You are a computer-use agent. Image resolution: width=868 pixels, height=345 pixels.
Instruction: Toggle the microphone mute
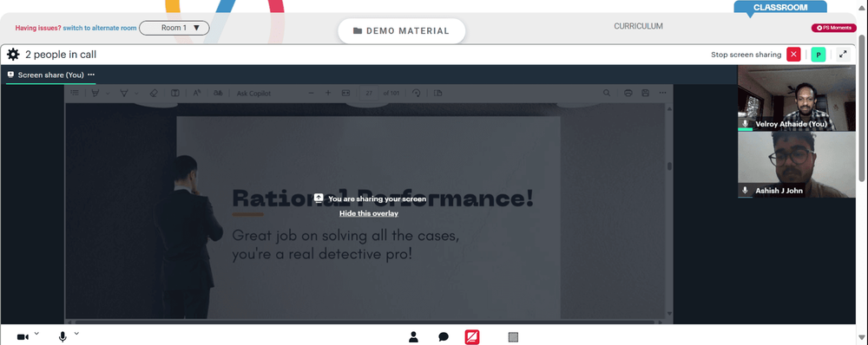[62, 336]
